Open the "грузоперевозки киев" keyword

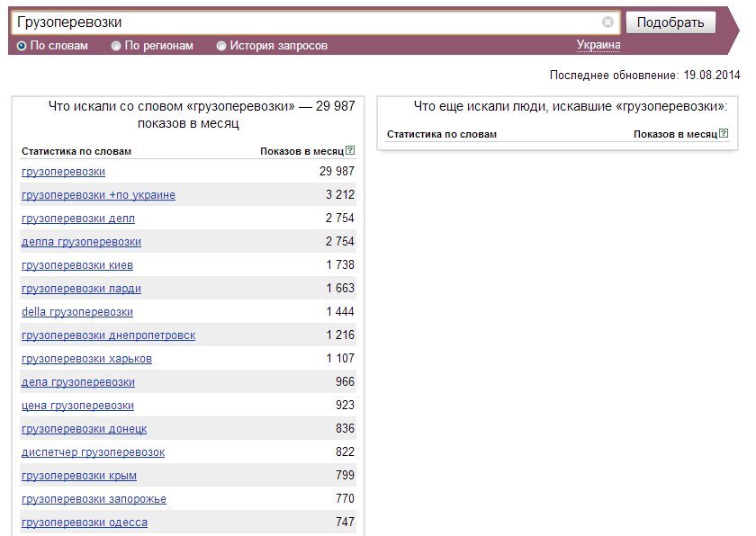click(x=77, y=265)
